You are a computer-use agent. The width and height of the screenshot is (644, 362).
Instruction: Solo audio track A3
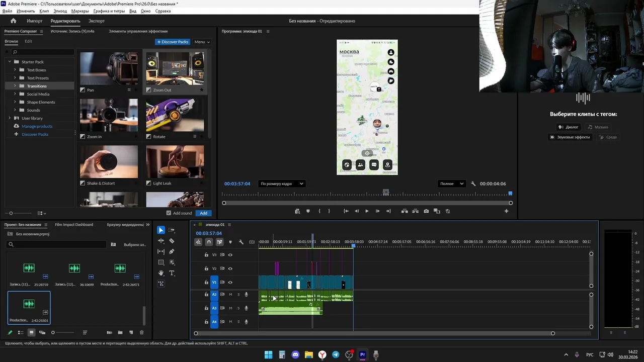click(238, 308)
